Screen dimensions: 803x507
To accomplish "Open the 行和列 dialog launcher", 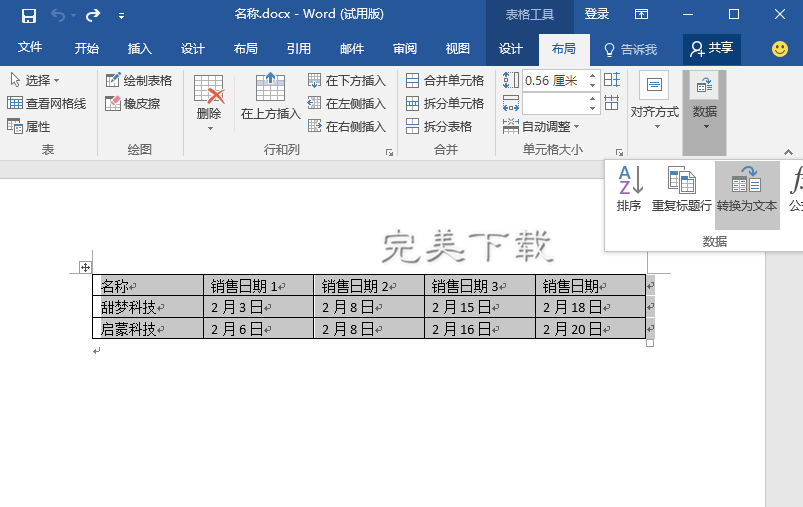I will coord(389,152).
